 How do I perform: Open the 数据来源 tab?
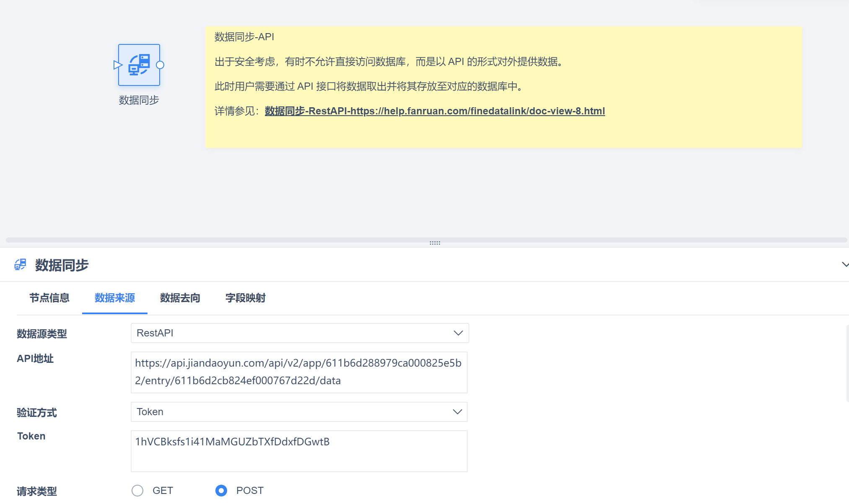coord(115,298)
